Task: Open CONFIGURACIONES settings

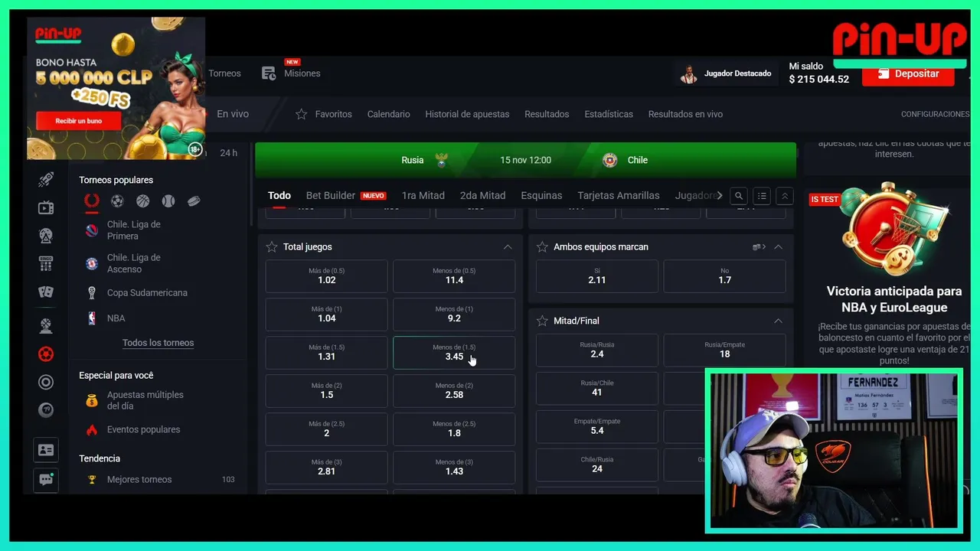Action: [935, 114]
